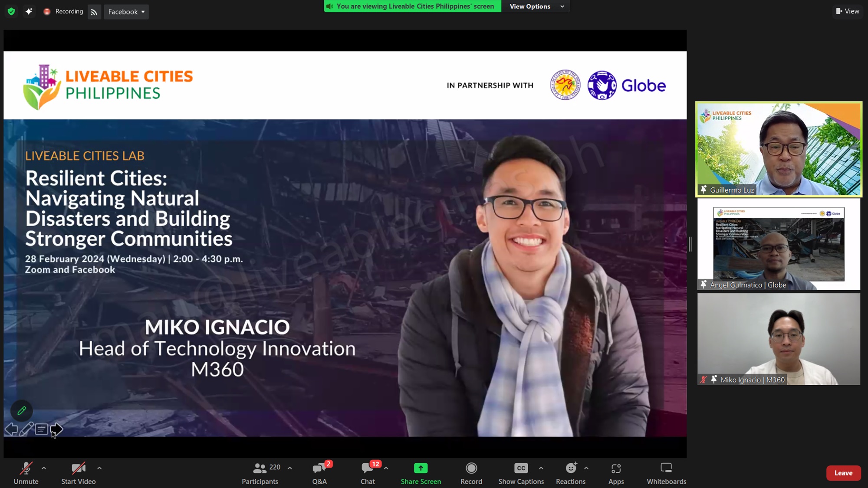Expand Participants options chevron
Image resolution: width=868 pixels, height=488 pixels.
[290, 468]
